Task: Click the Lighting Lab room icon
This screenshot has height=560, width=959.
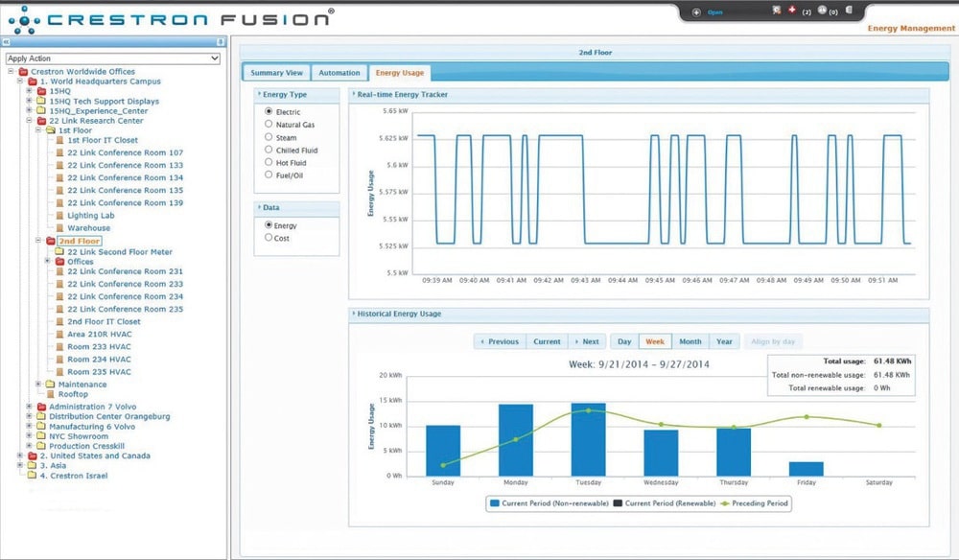Action: [x=59, y=216]
